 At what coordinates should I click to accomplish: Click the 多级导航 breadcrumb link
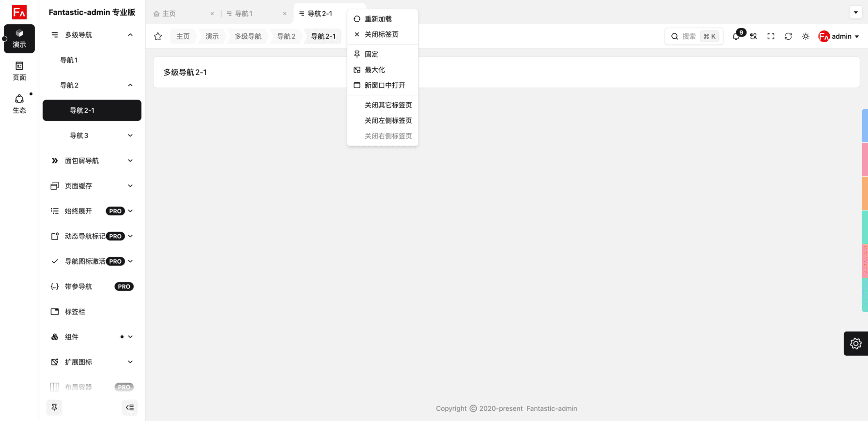[248, 36]
